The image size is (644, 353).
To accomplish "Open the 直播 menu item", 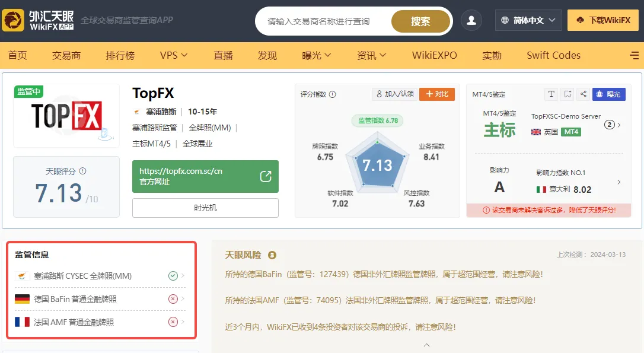I will (x=223, y=55).
